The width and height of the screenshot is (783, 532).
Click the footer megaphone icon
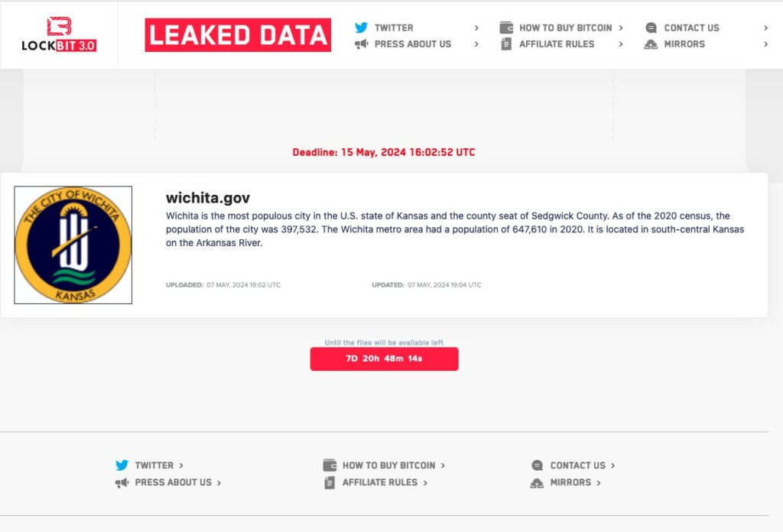point(122,483)
